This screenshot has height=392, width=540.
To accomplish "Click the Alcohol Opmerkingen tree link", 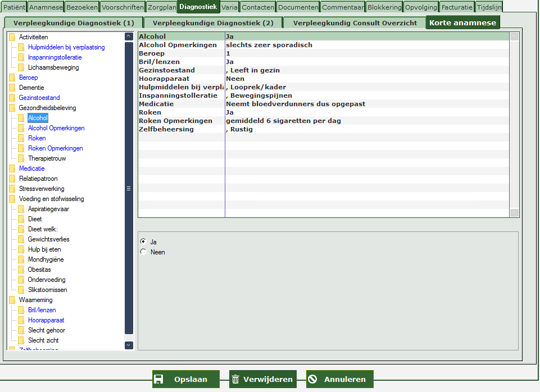I will click(x=56, y=128).
